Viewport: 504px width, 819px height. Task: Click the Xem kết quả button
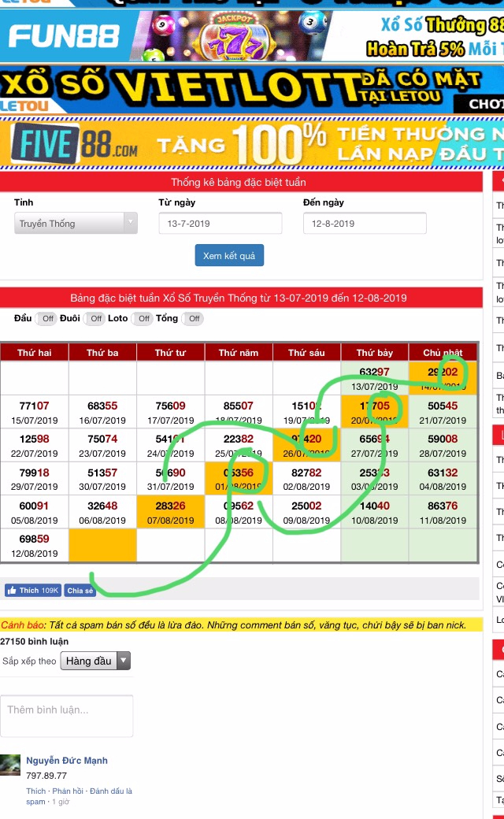click(229, 255)
